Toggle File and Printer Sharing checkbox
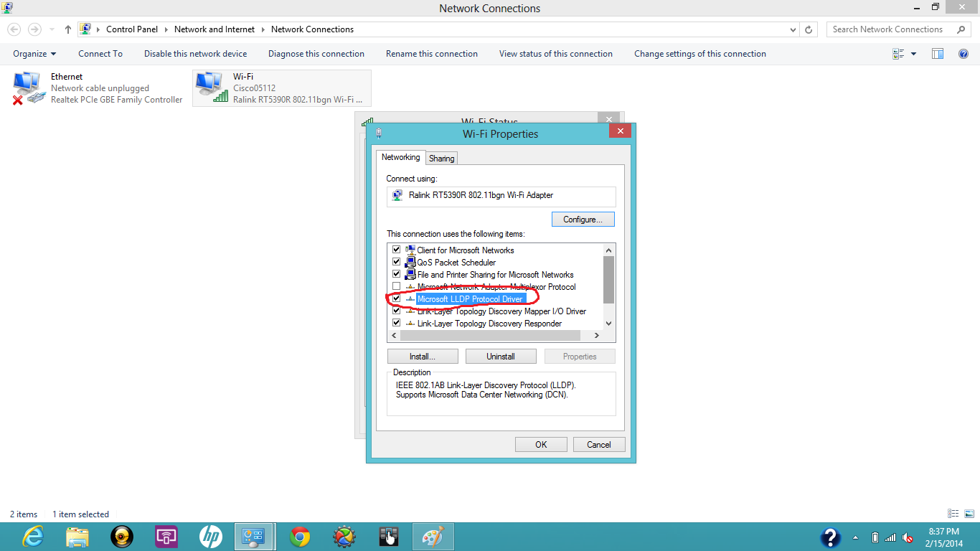 coord(396,274)
